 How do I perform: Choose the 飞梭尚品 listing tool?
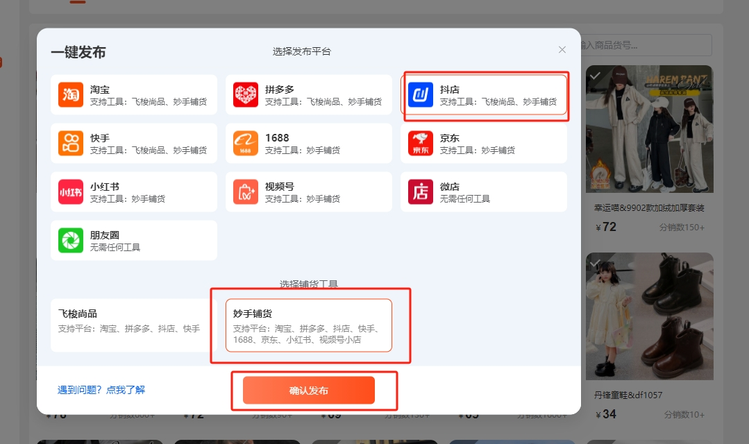pos(134,325)
